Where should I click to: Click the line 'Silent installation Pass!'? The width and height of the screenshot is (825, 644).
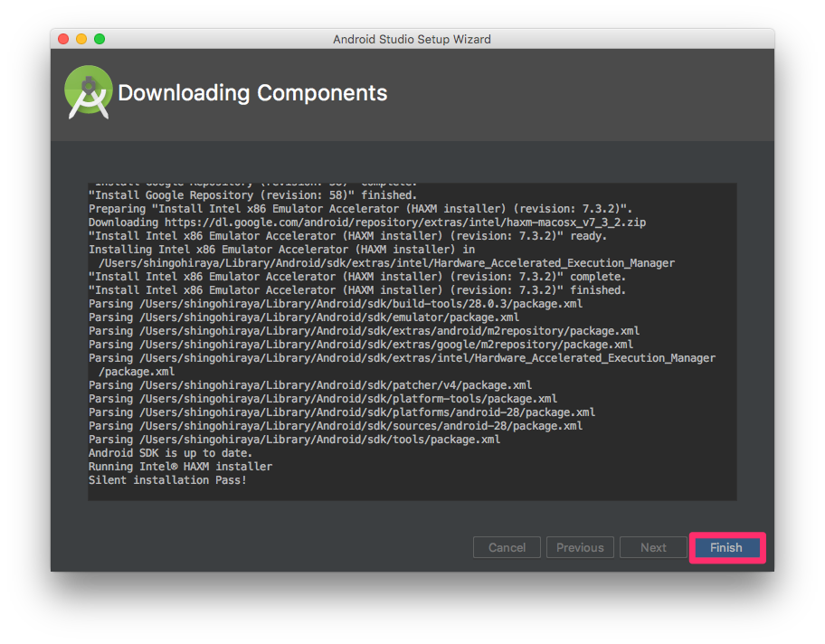point(167,480)
